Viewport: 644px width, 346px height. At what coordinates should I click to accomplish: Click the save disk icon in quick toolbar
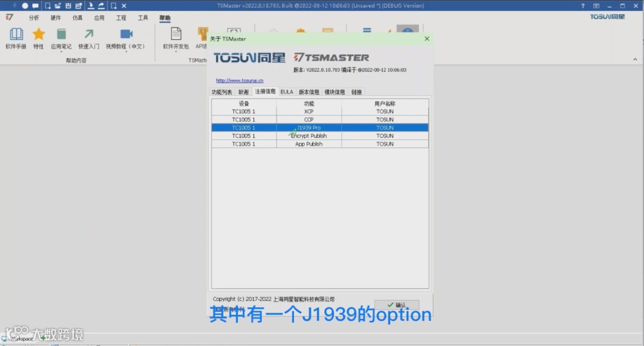tap(68, 6)
